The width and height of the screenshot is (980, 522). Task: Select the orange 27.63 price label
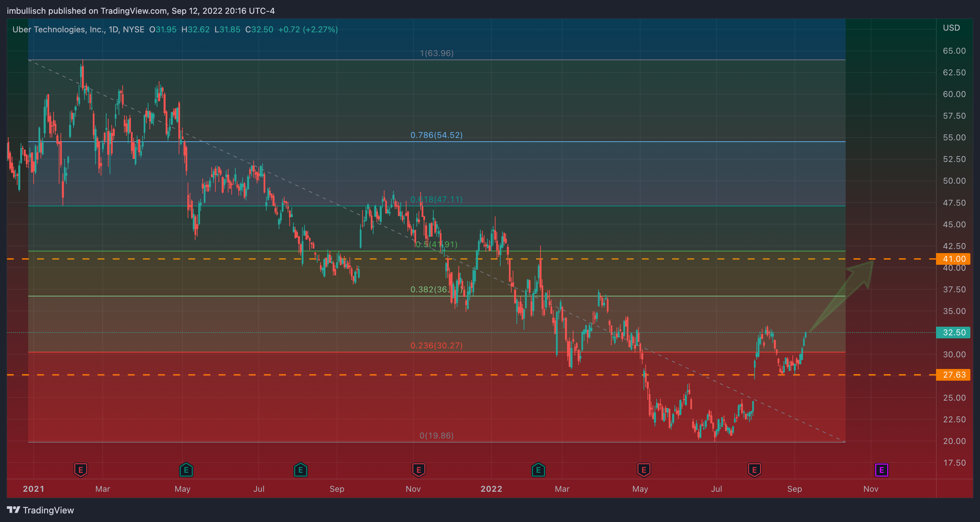(953, 375)
